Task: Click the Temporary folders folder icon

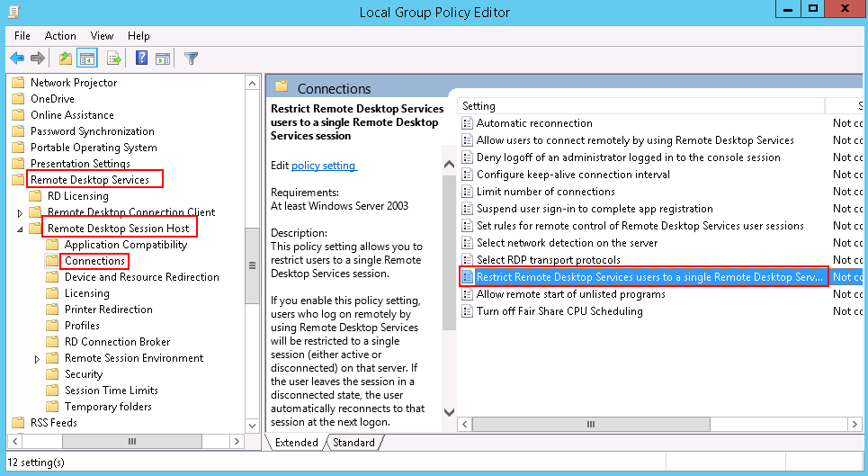Action: point(52,406)
